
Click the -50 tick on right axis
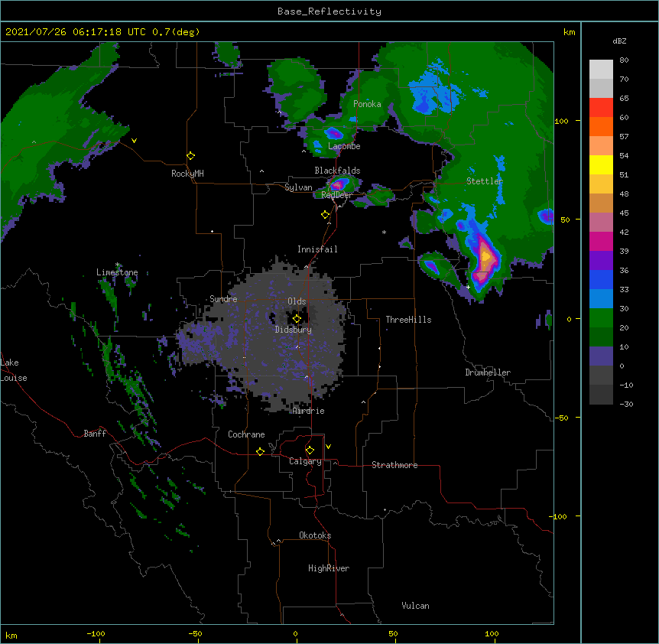tap(561, 418)
